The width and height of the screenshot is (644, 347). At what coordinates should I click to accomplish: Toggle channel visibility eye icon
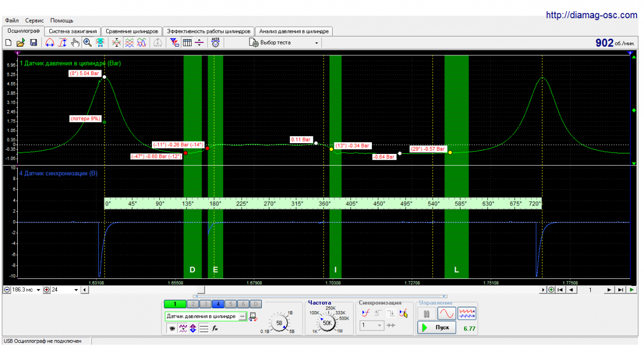click(172, 328)
